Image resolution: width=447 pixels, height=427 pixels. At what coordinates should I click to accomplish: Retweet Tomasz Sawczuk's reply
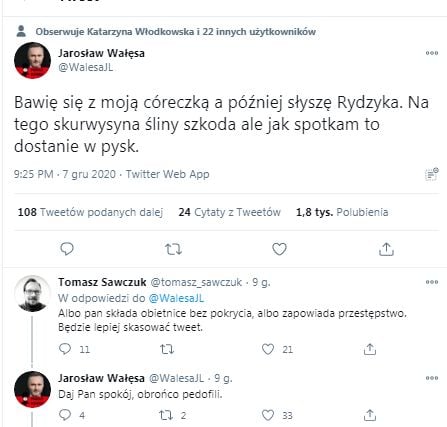tap(167, 349)
